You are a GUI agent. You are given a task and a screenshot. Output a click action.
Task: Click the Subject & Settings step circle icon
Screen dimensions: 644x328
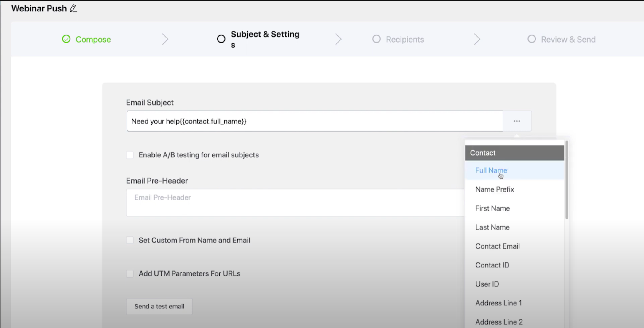tap(221, 39)
